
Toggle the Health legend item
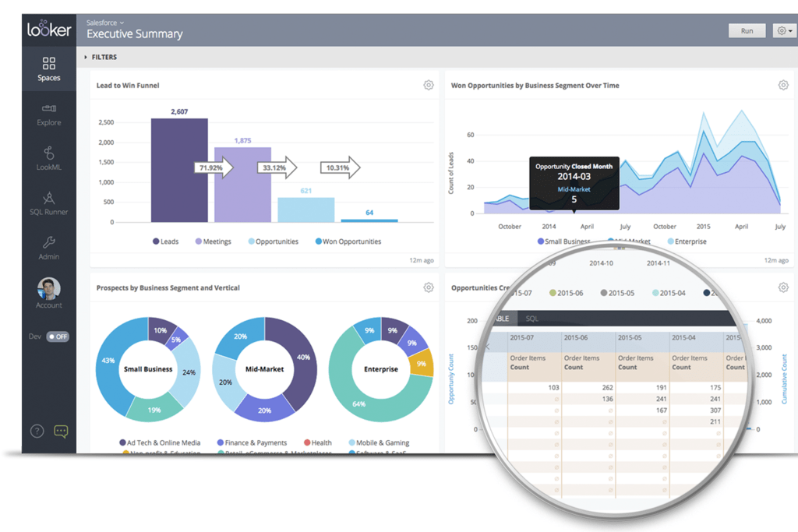click(318, 442)
